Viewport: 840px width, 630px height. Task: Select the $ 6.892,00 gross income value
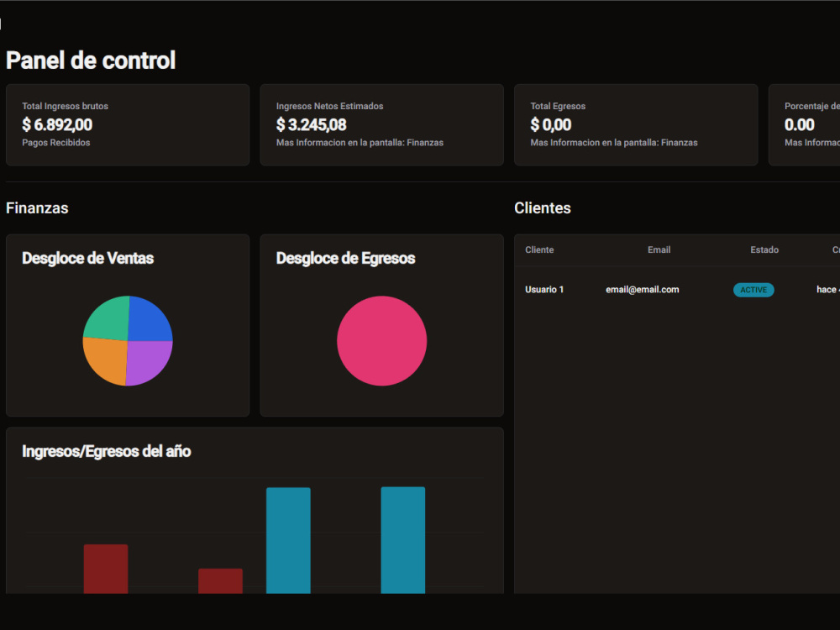57,125
